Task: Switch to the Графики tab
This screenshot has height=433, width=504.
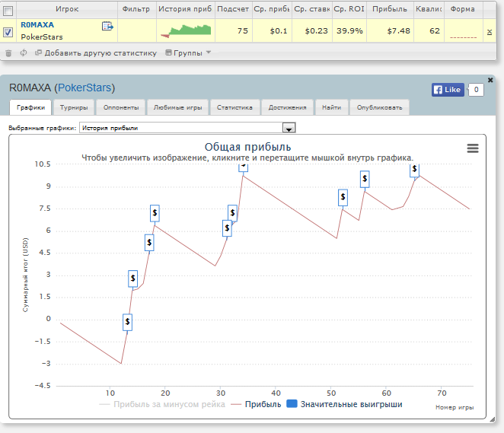Action: coord(30,107)
